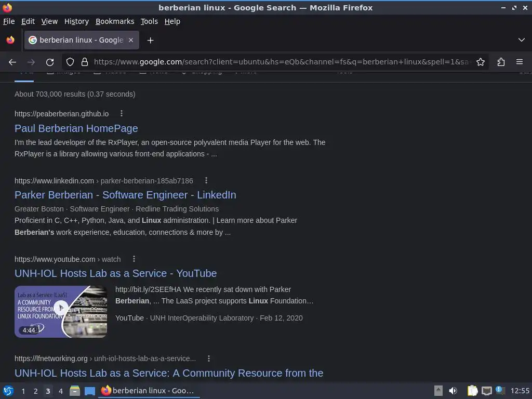The image size is (532, 399).
Task: Open the clipboard manager tray icon
Action: [472, 391]
